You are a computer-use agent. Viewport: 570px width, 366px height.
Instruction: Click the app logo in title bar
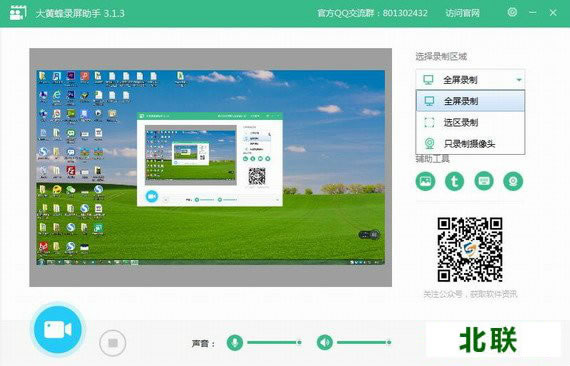(17, 13)
